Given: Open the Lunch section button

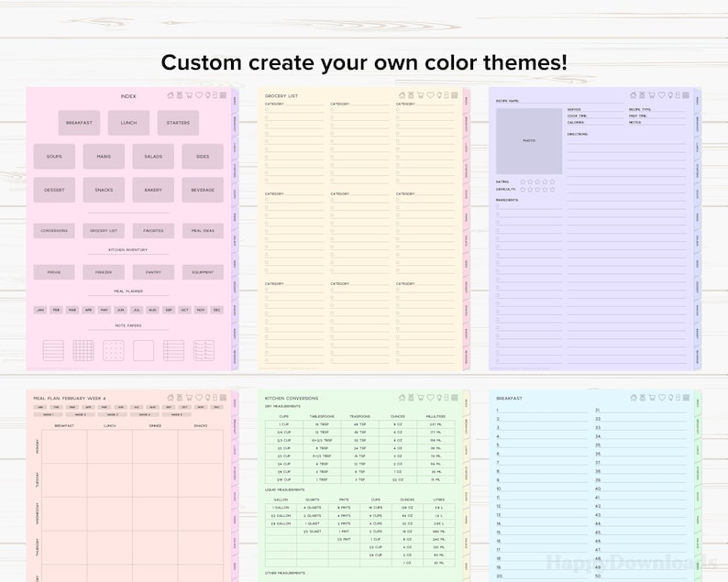Looking at the screenshot, I should (x=128, y=123).
